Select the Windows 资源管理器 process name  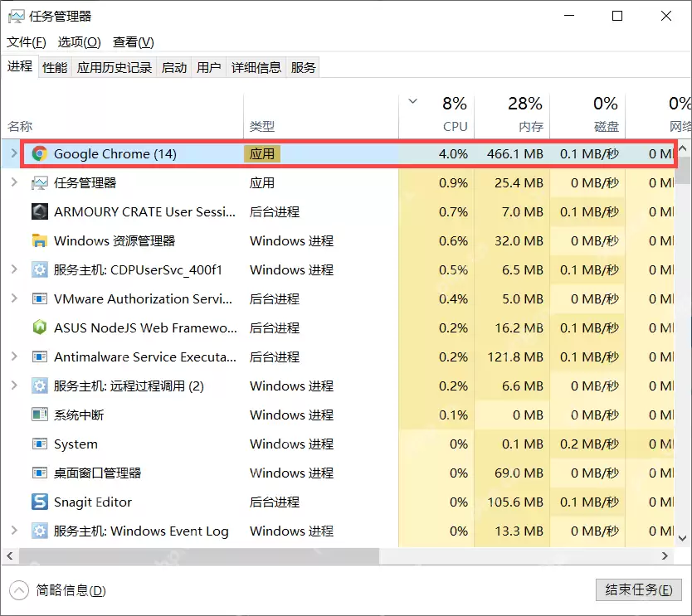(x=115, y=241)
